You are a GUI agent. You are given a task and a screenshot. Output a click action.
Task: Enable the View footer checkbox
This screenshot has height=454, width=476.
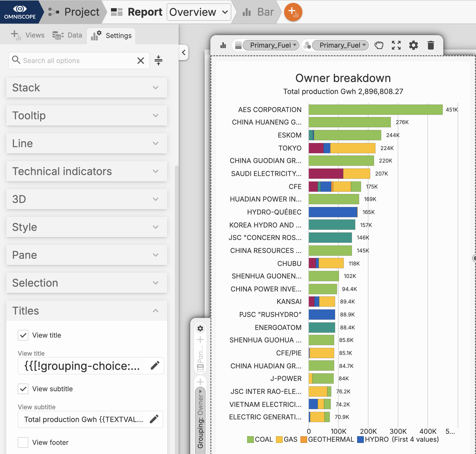pyautogui.click(x=23, y=442)
